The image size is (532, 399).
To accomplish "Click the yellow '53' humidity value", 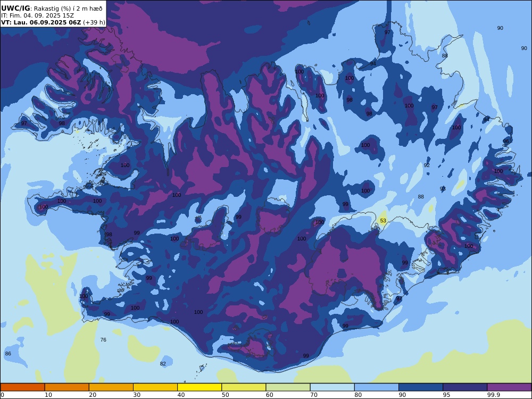I will (x=383, y=221).
